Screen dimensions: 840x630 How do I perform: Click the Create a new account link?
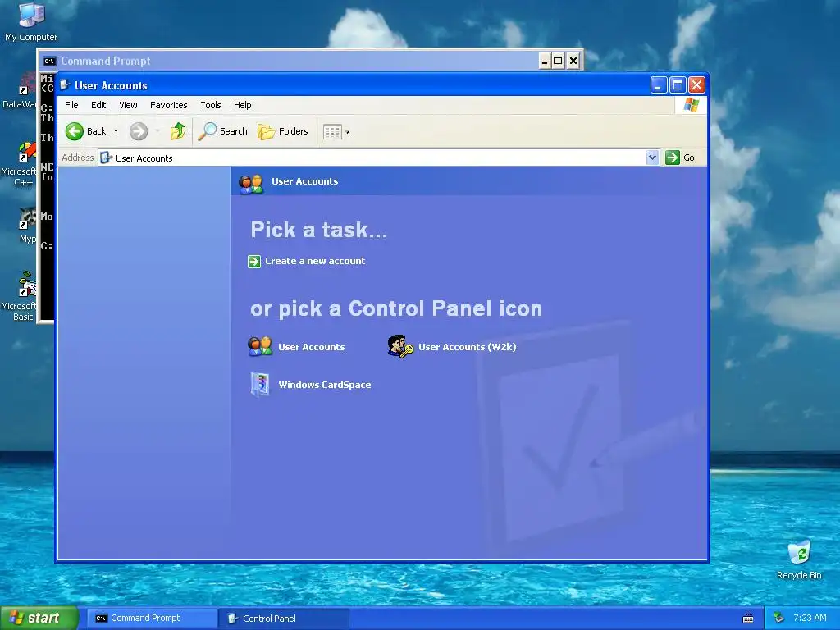315,261
